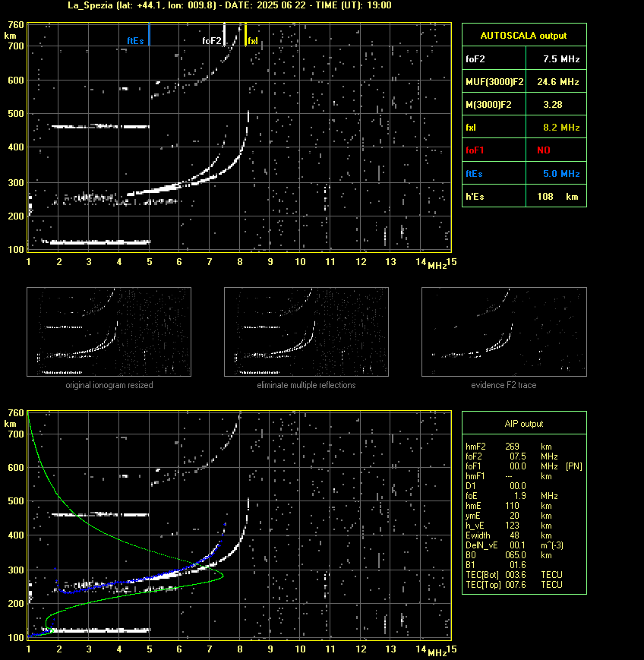
Task: Open the original ionogram resized thumbnail
Action: (109, 332)
